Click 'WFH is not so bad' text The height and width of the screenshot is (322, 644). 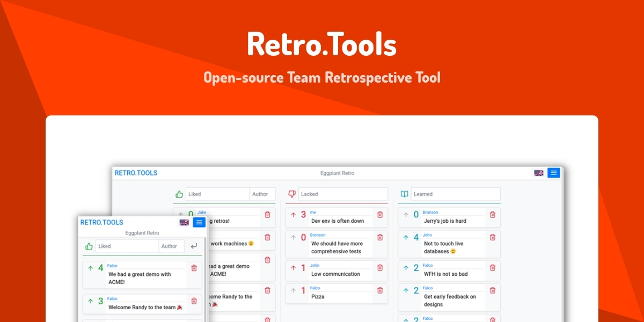(x=445, y=274)
